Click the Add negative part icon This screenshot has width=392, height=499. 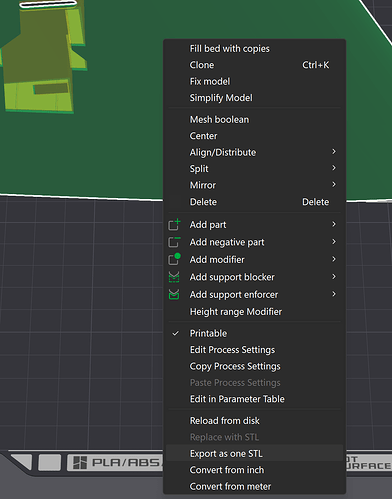[174, 242]
